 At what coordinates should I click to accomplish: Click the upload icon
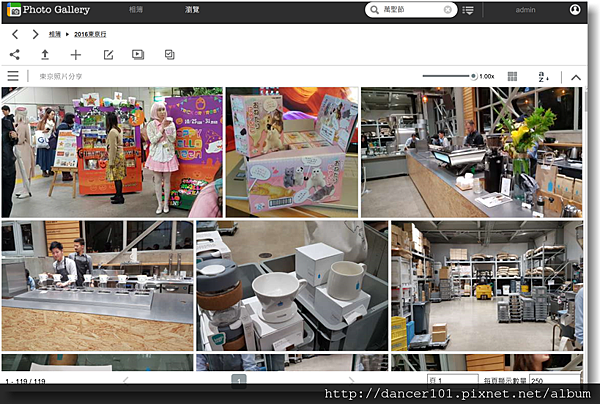[x=45, y=55]
